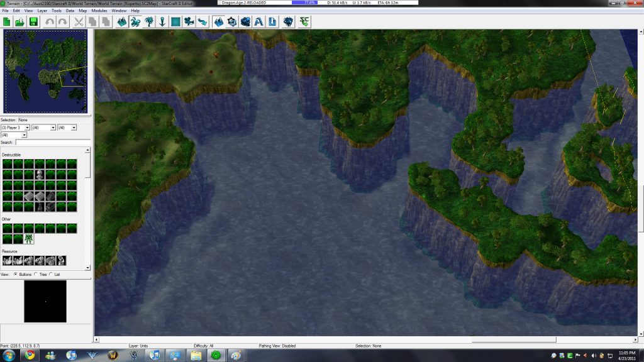
Task: Open the Terrain editor module icon
Action: [218, 22]
